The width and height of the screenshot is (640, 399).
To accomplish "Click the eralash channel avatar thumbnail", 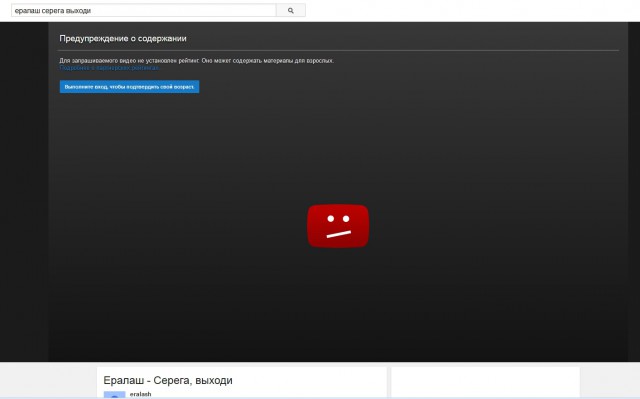I will click(x=114, y=395).
